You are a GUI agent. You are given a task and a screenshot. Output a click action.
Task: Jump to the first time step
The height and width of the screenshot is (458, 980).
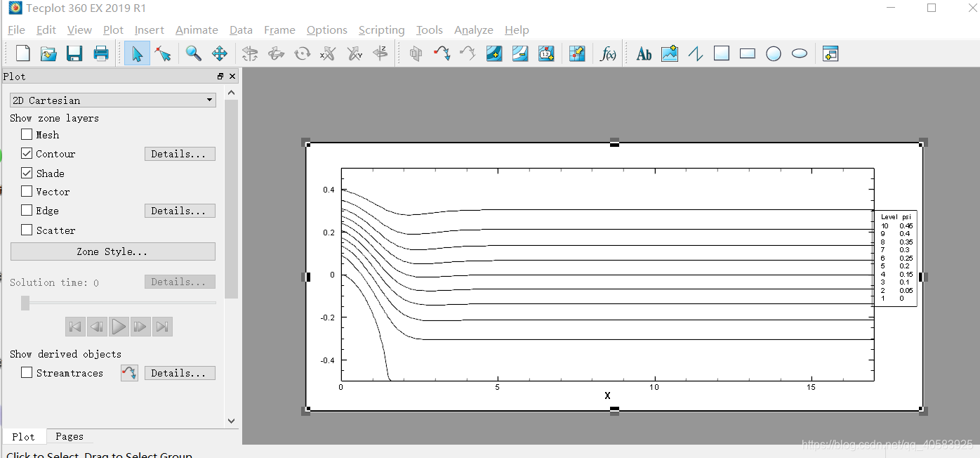click(x=75, y=326)
